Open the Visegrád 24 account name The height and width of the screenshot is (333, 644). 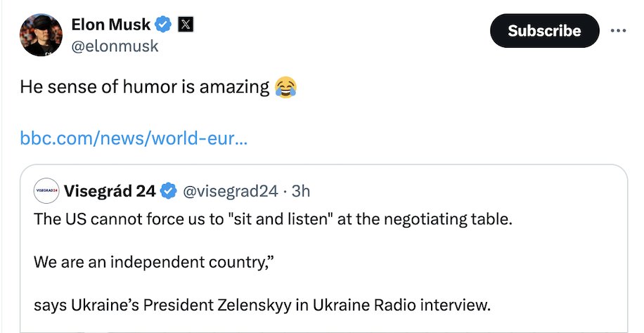coord(110,190)
